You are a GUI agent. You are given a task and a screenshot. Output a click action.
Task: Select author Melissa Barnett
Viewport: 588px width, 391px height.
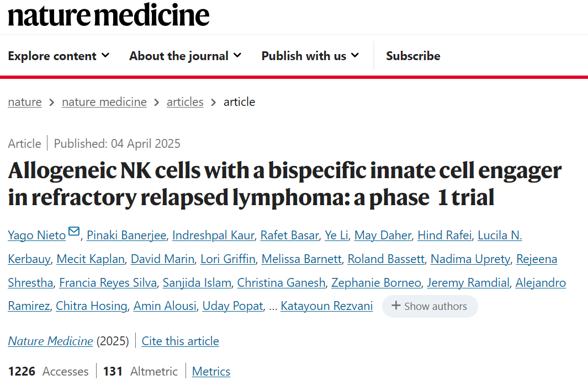click(301, 259)
